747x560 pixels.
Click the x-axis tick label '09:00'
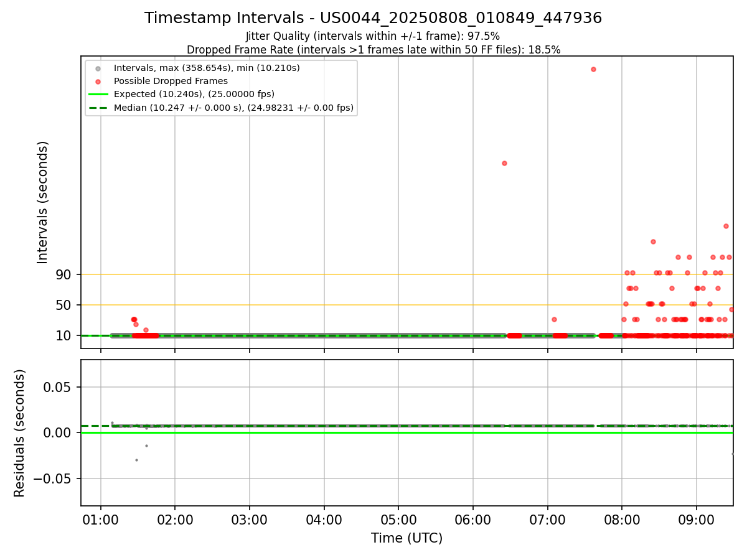[x=696, y=519]
